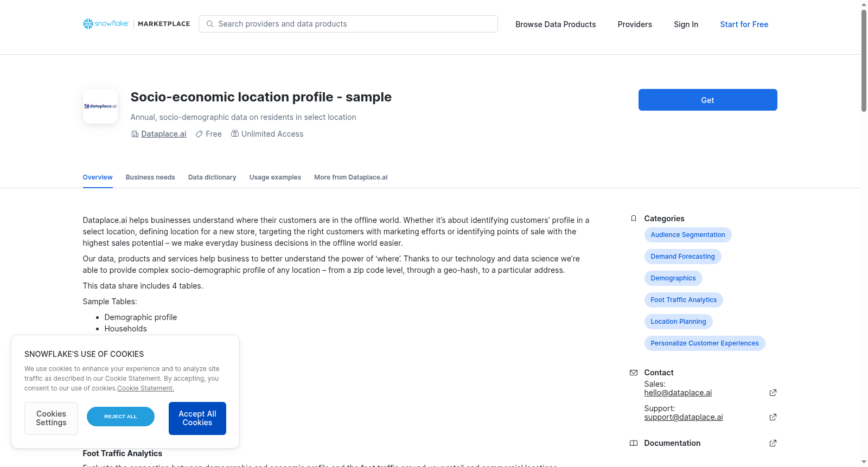Click hello@dataplace.ai sales email
Image resolution: width=868 pixels, height=467 pixels.
tap(678, 393)
